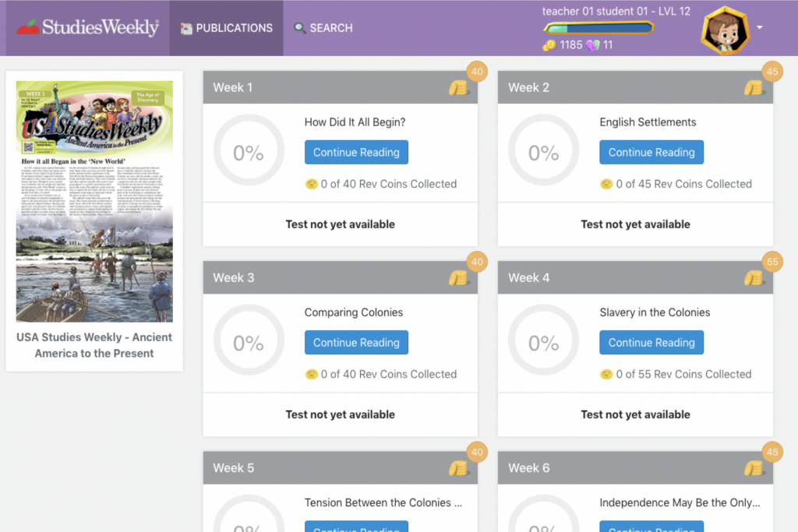Click the Week 2 badge showing 45
This screenshot has width=798, height=532.
coord(772,72)
